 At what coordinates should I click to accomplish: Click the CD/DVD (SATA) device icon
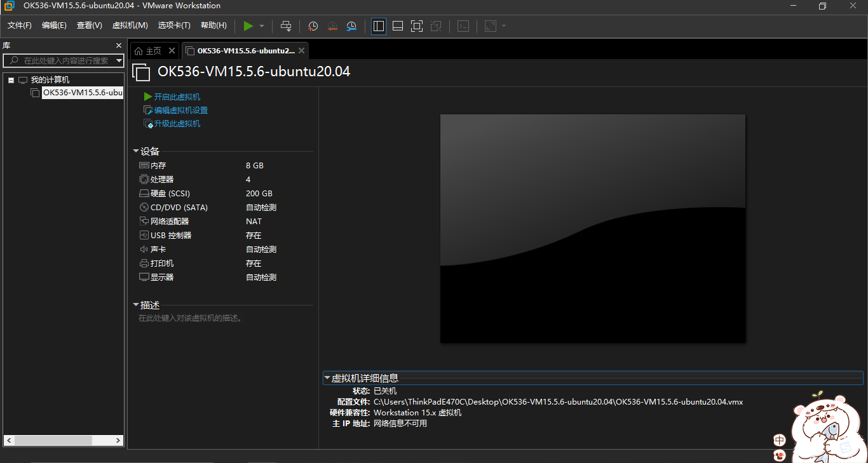[x=144, y=207]
